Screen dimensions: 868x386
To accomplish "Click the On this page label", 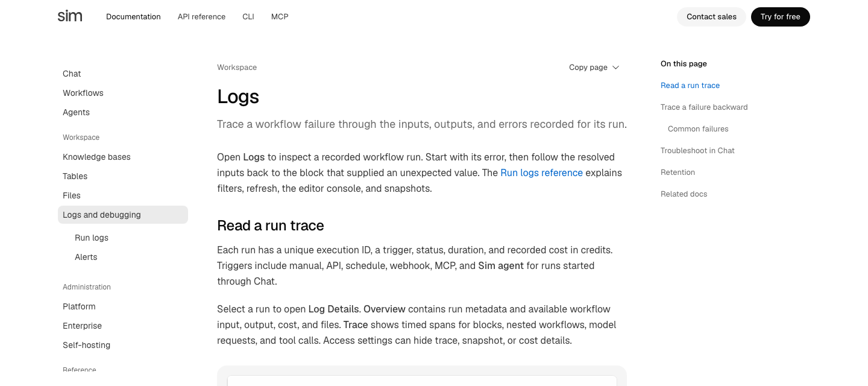I will pyautogui.click(x=684, y=64).
